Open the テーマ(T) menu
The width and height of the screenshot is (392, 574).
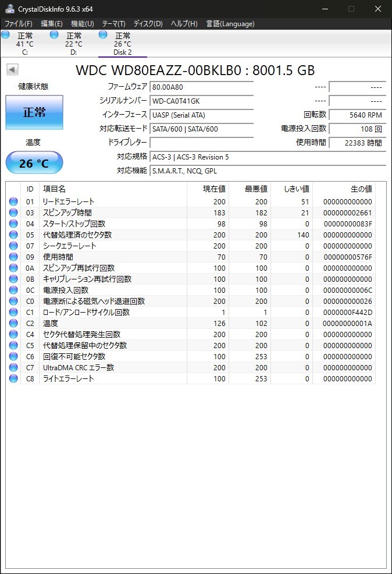pyautogui.click(x=114, y=24)
